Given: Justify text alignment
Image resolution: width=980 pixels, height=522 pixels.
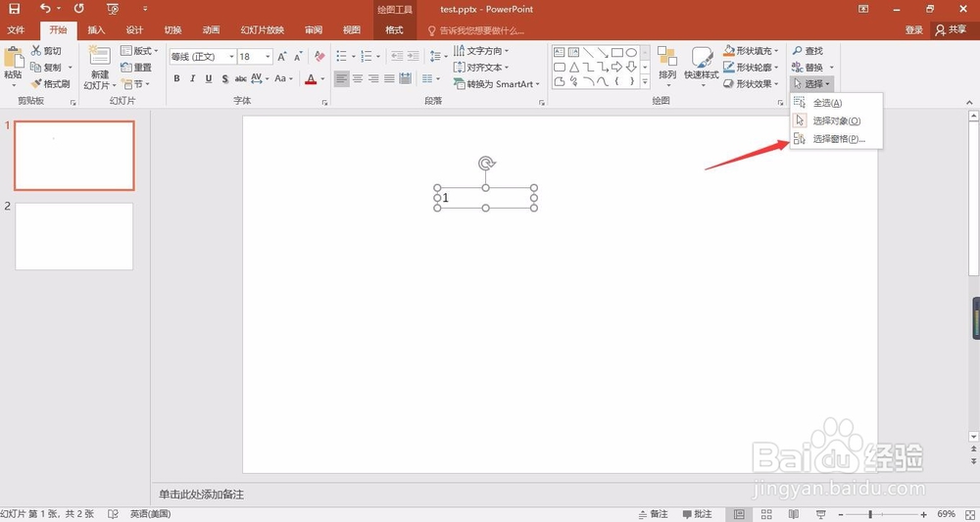Looking at the screenshot, I should 389,78.
